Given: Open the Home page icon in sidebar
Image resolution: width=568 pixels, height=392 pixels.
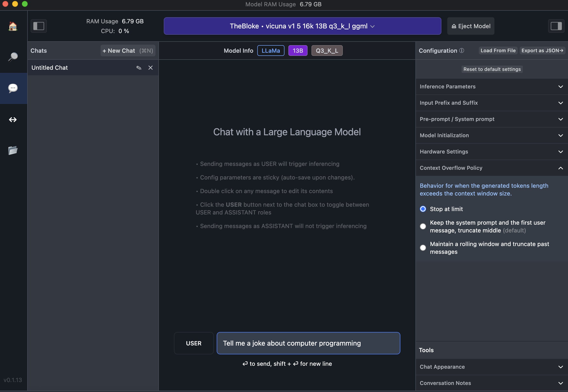Looking at the screenshot, I should click(13, 26).
